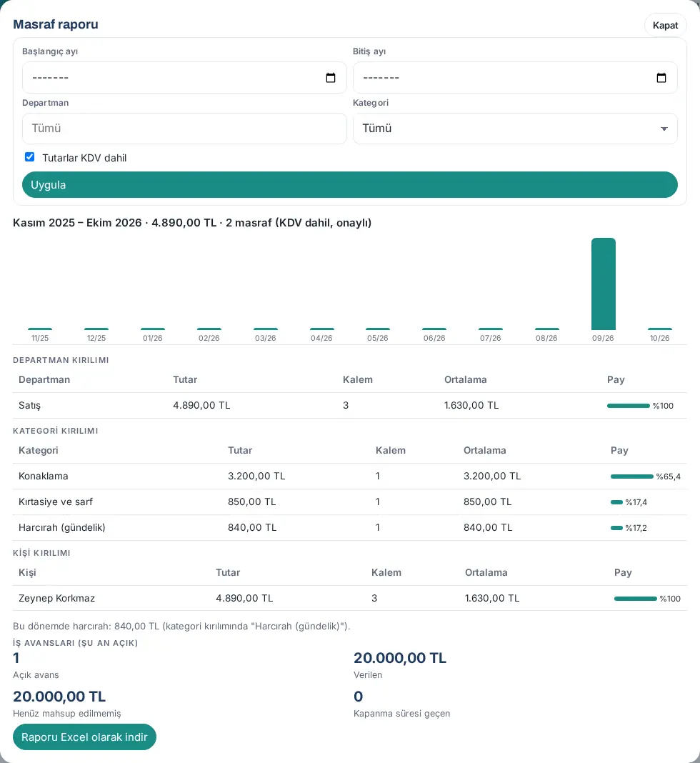Click the Henüz mahsup edilmemiş label
700x763 pixels.
67,714
